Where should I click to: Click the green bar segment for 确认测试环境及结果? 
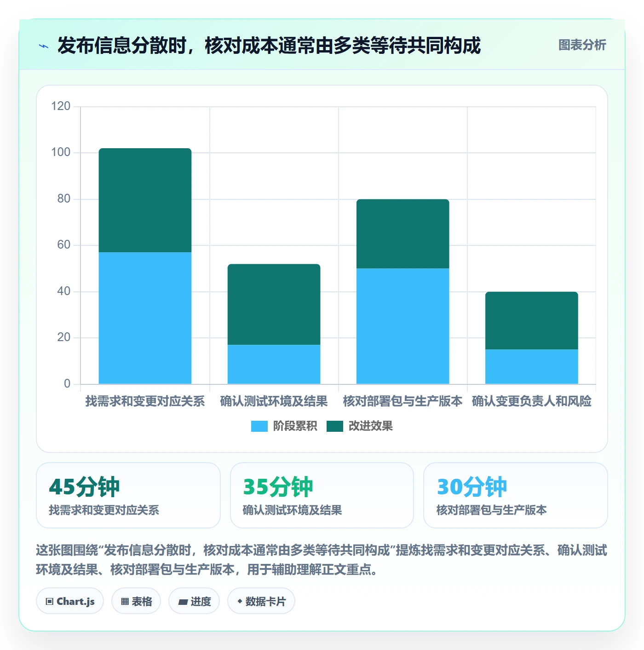pos(274,304)
